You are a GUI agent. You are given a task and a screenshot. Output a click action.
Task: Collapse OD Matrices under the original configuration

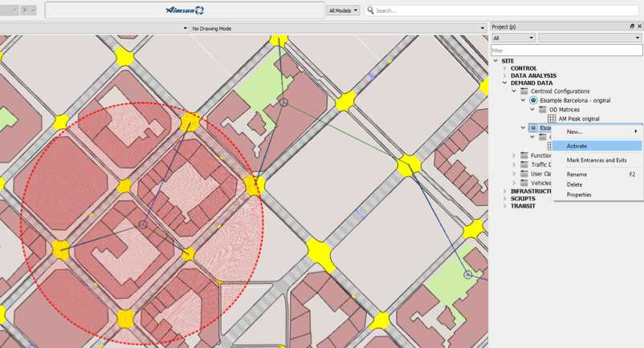tap(532, 109)
